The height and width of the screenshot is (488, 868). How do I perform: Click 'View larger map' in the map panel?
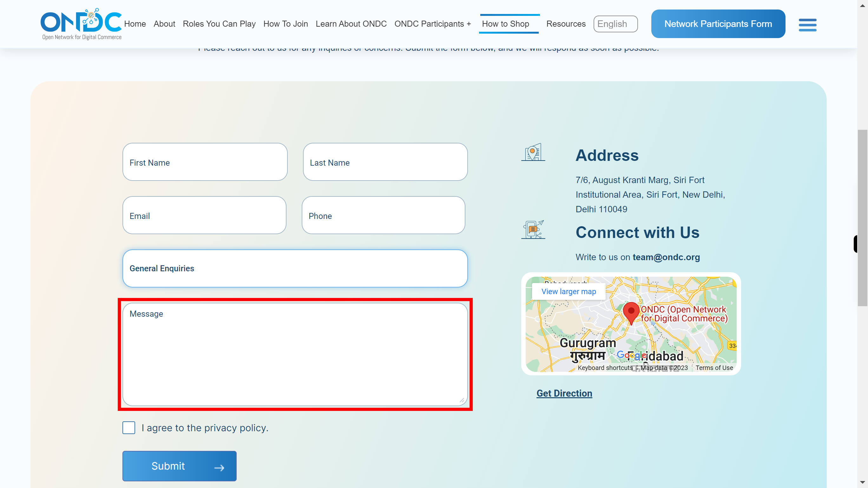point(568,291)
